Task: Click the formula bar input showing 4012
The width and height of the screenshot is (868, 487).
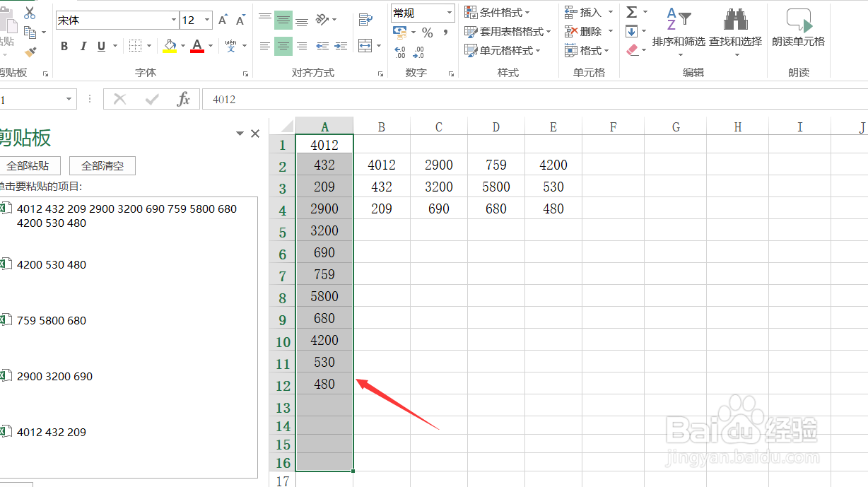Action: click(x=534, y=100)
